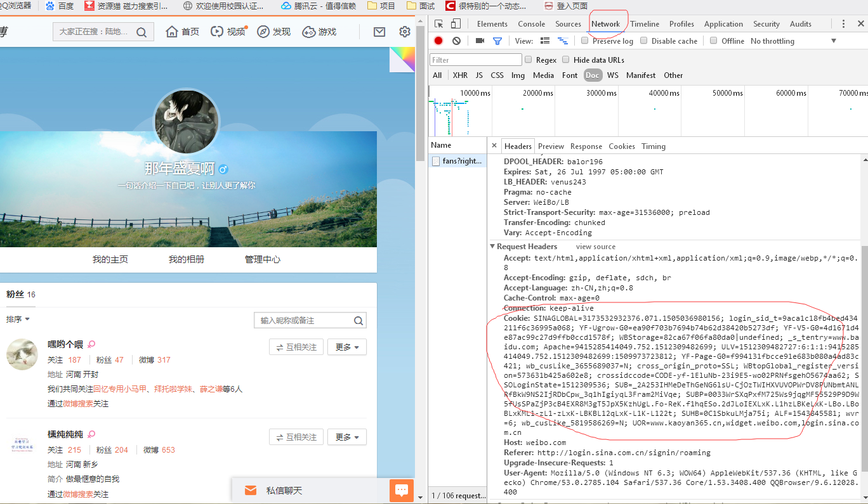Open 管理中心 profile tab
Screen dimensions: 868x504
263,259
